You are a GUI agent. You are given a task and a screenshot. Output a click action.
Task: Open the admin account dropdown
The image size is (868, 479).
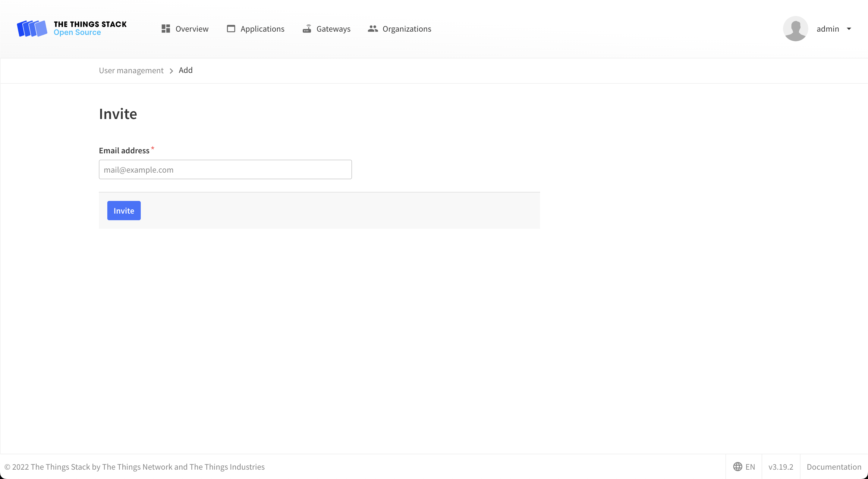coord(828,29)
